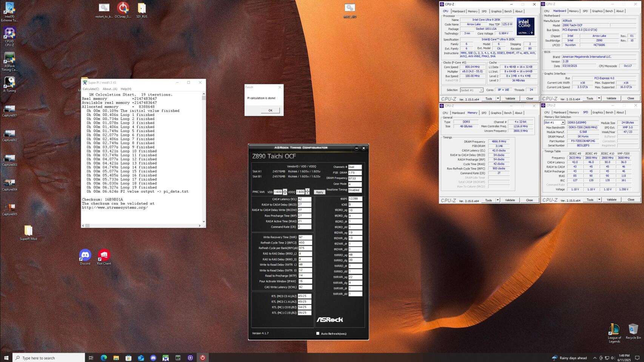Screen dimensions: 644x362
Task: Open Discord taskbar icon
Action: [153, 357]
